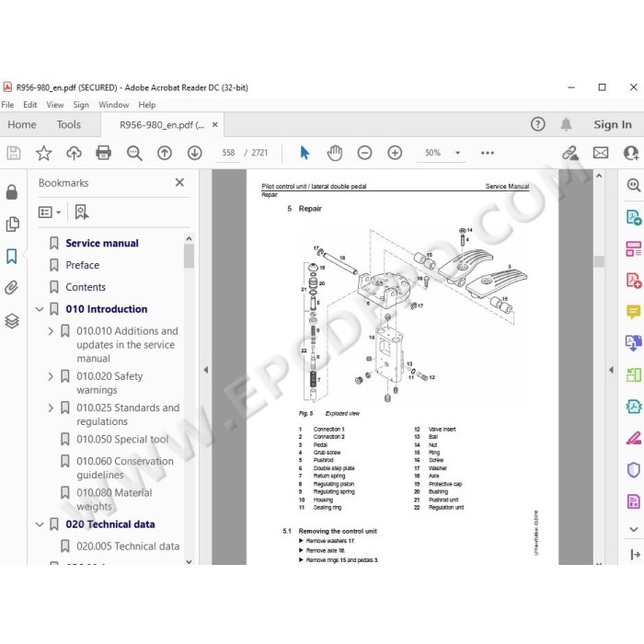Close the R956-980_en.pdf document tab
This screenshot has width=644, height=644.
[x=214, y=124]
